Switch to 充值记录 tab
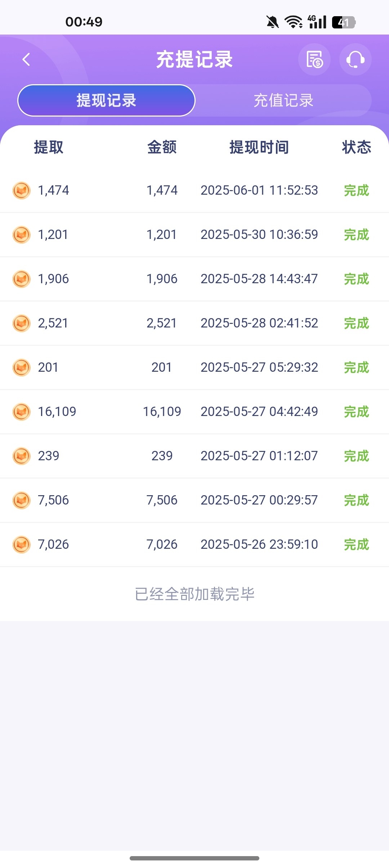This screenshot has width=389, height=868. click(x=283, y=100)
